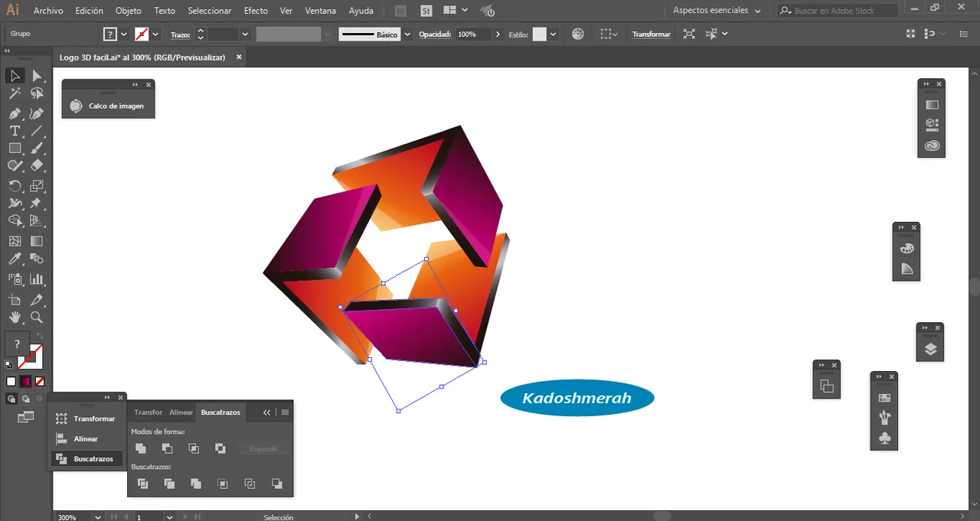Set paint type to Gradient

(25, 381)
